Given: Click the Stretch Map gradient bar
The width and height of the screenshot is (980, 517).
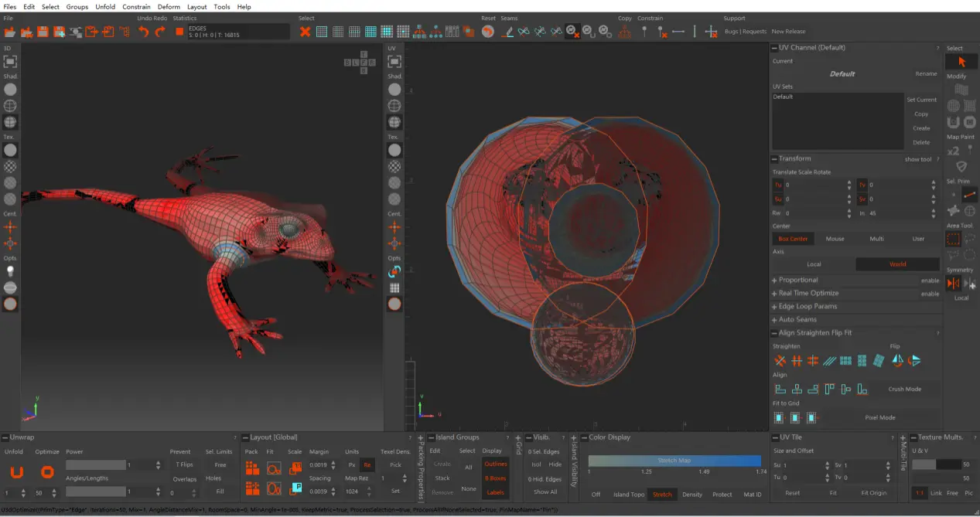Looking at the screenshot, I should click(674, 461).
